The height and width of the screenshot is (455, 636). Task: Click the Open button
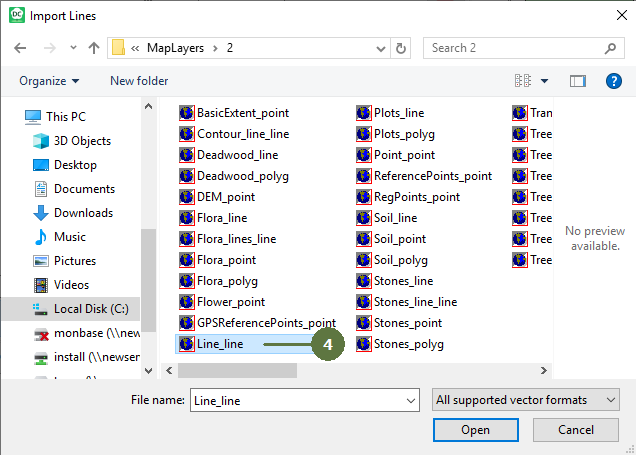click(x=476, y=430)
